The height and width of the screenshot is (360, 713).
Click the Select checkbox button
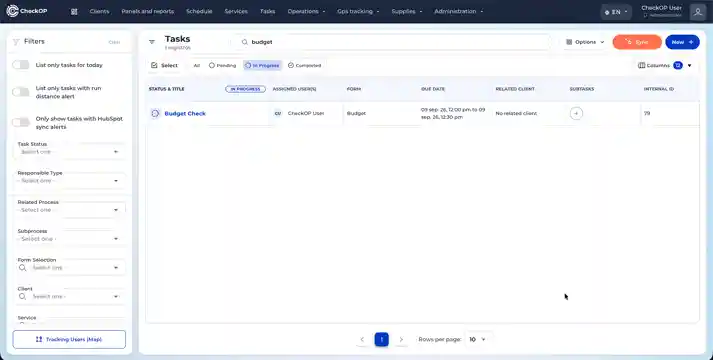coord(164,65)
